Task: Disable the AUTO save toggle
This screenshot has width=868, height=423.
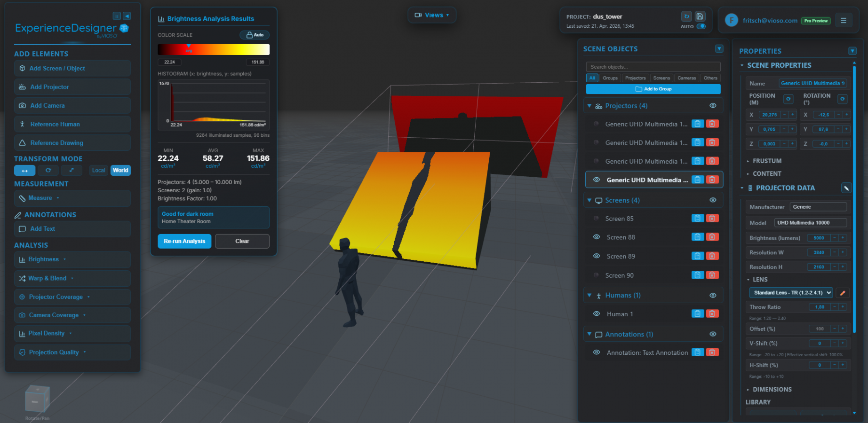Action: point(701,26)
